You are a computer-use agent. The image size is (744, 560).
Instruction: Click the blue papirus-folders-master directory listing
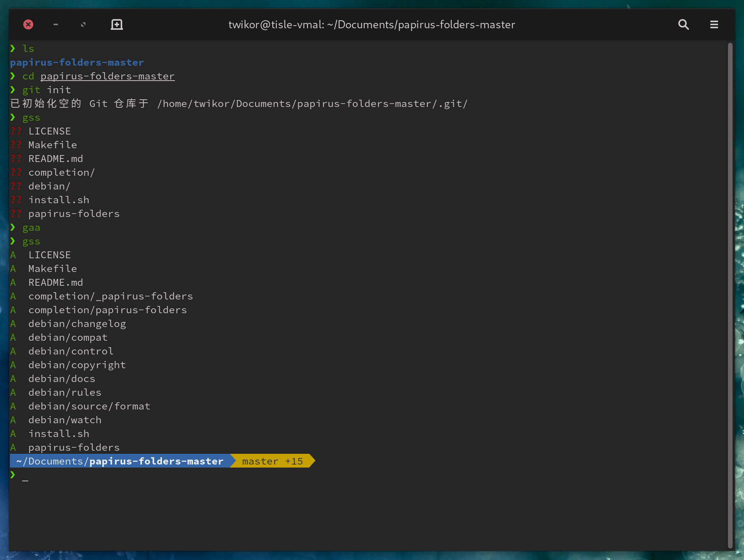[77, 63]
